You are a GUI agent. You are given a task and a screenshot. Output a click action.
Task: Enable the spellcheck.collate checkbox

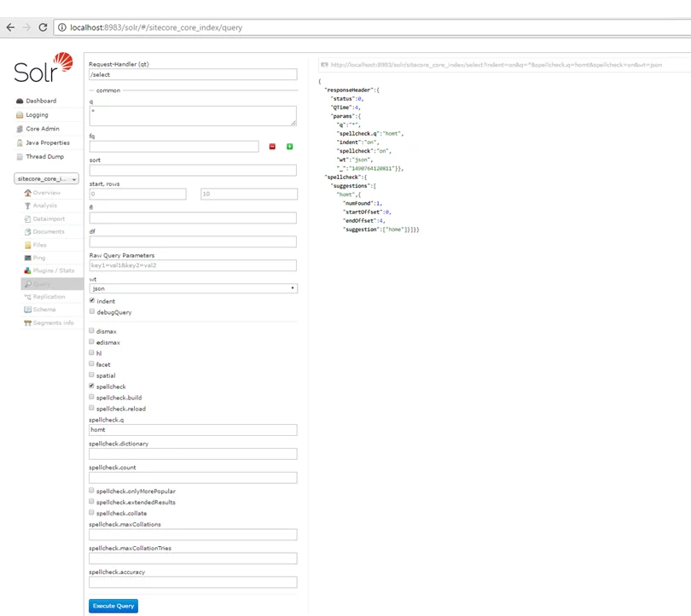coord(91,513)
